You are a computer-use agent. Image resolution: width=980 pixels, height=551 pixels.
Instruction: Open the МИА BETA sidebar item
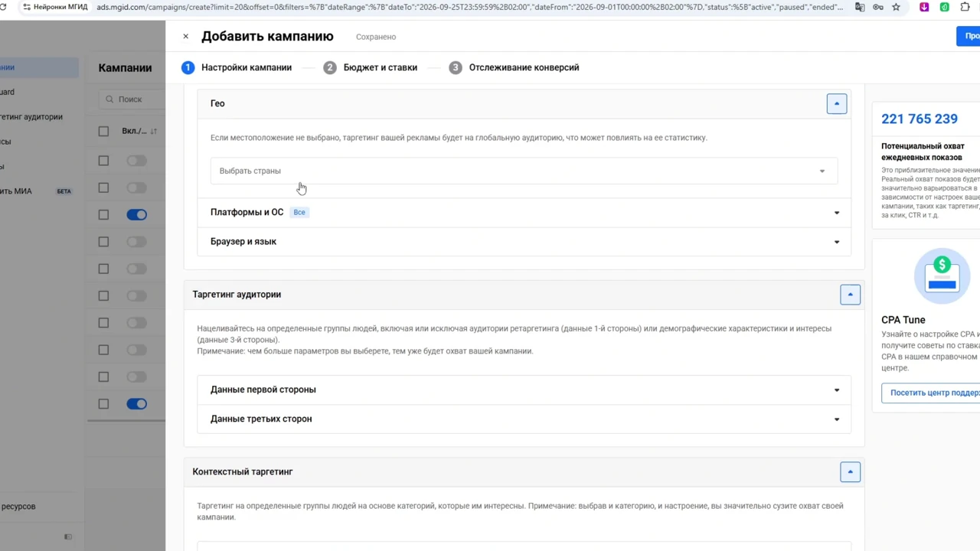pos(37,191)
